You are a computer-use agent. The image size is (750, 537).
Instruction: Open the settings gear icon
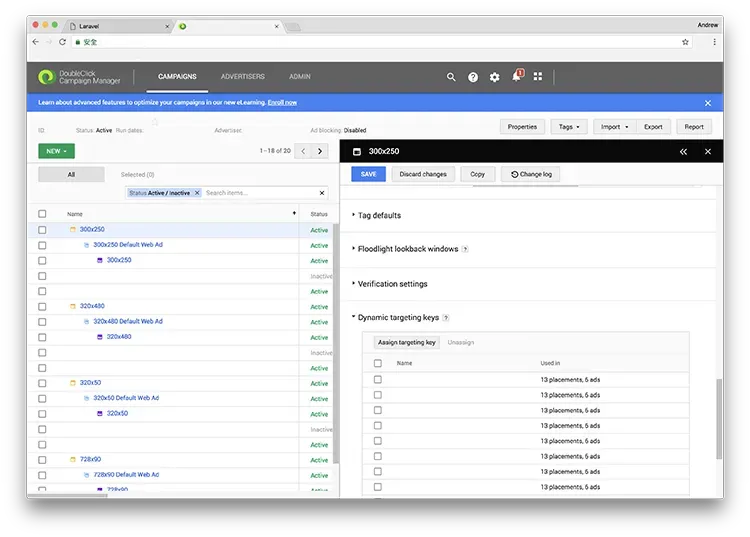coord(494,77)
